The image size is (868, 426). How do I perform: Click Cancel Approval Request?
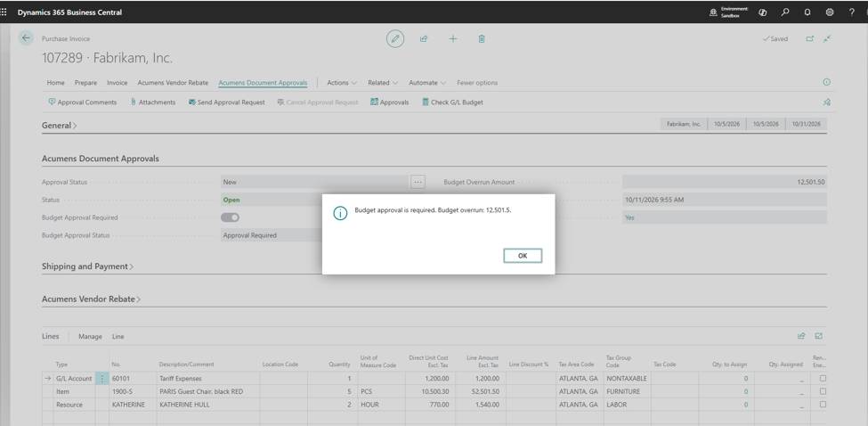(318, 102)
